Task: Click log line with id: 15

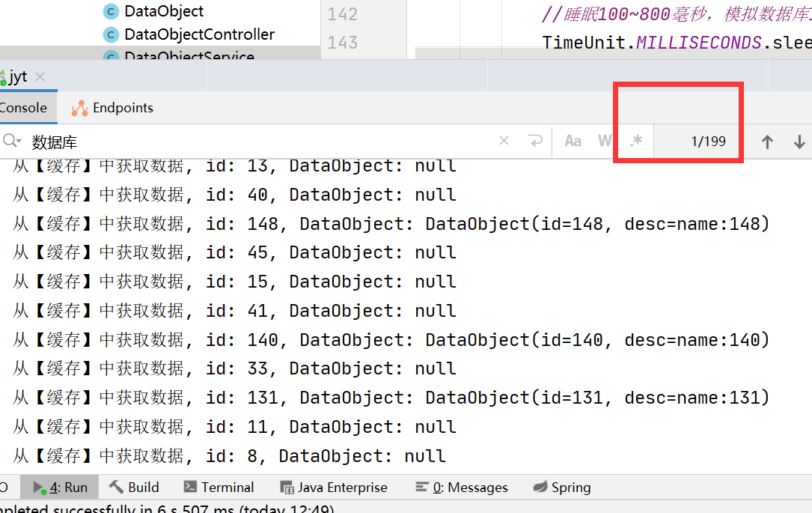Action: (234, 282)
